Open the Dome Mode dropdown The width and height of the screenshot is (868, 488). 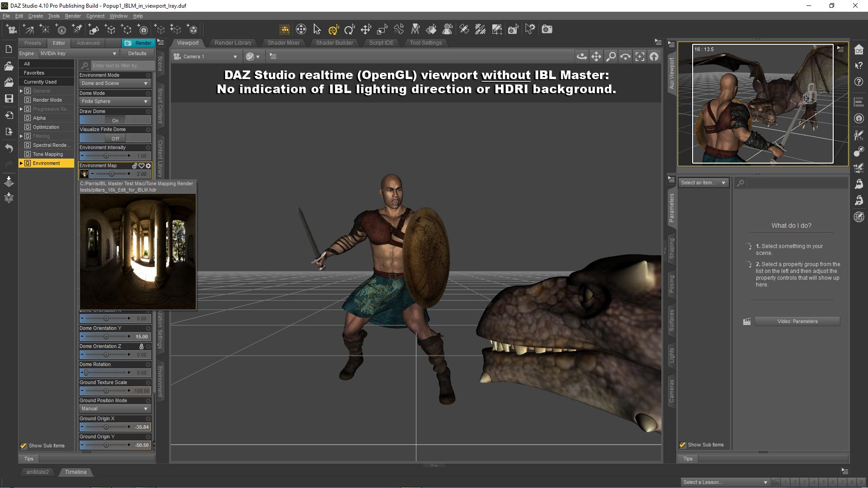click(x=114, y=101)
